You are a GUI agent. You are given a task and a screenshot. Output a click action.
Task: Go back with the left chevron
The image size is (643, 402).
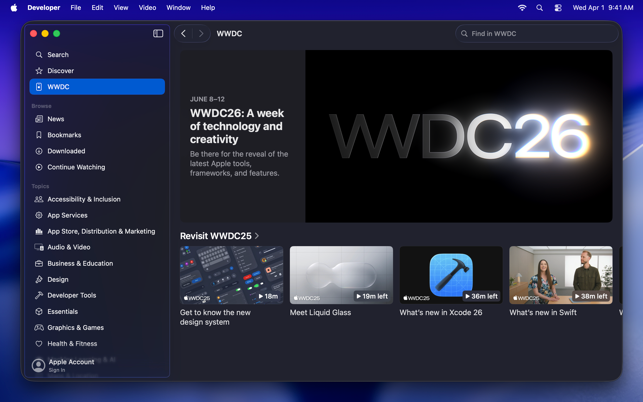(183, 34)
